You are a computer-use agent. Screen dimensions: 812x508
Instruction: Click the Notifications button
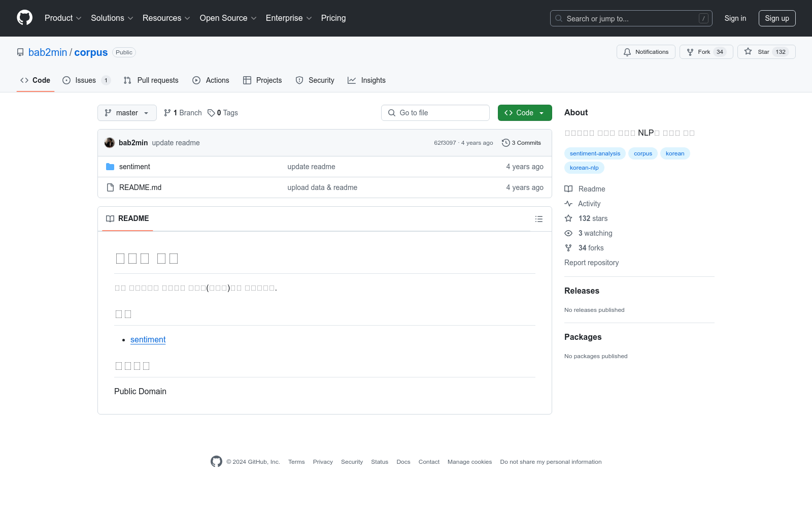pos(646,52)
